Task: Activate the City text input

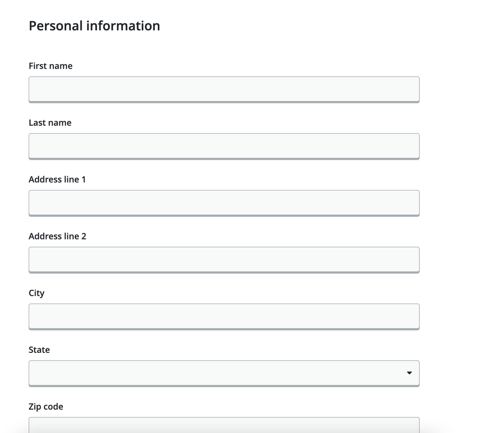Action: coord(224,317)
